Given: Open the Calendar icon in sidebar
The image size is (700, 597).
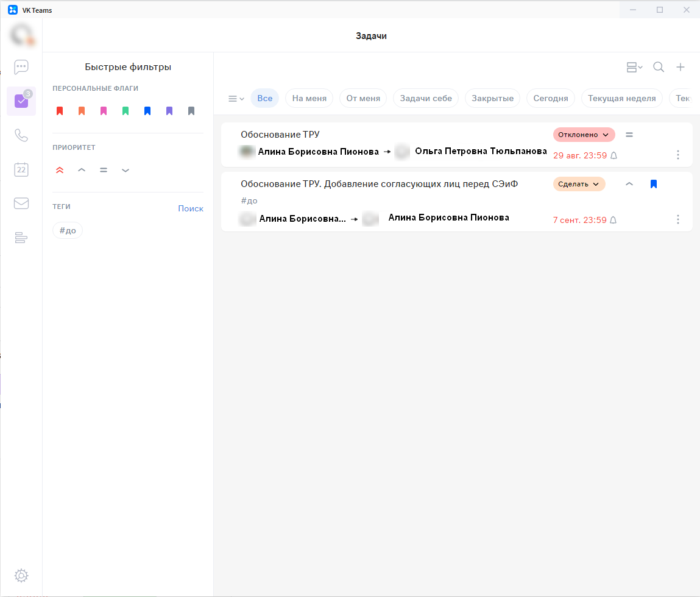Looking at the screenshot, I should tap(21, 170).
